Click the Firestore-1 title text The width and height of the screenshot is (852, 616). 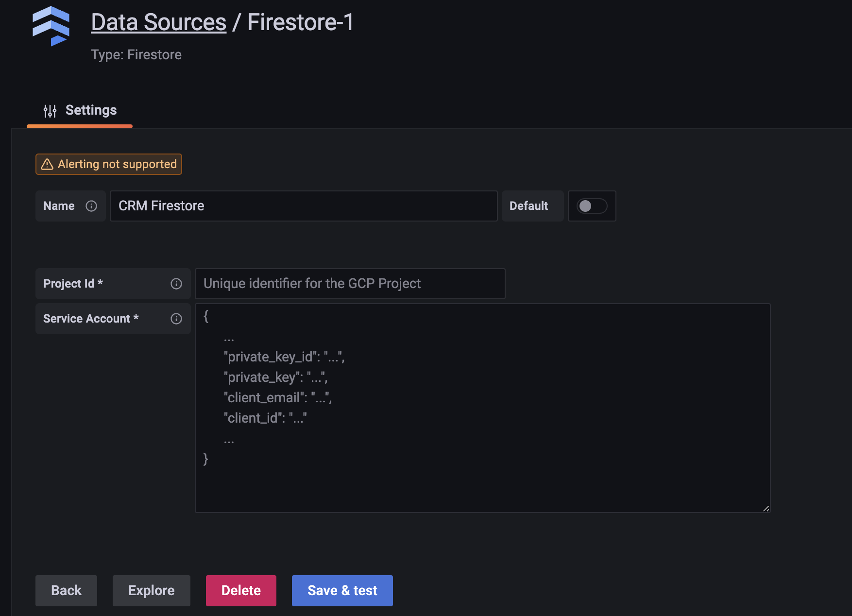tap(301, 22)
